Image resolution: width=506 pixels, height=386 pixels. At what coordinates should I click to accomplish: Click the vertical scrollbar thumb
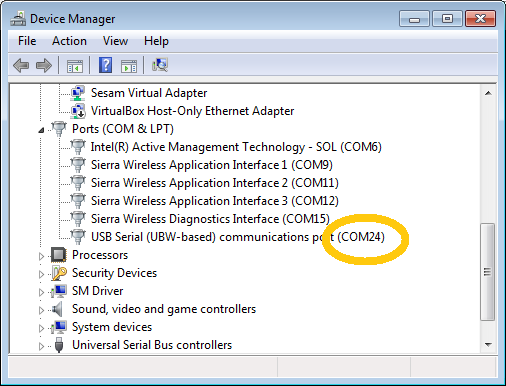[x=488, y=272]
